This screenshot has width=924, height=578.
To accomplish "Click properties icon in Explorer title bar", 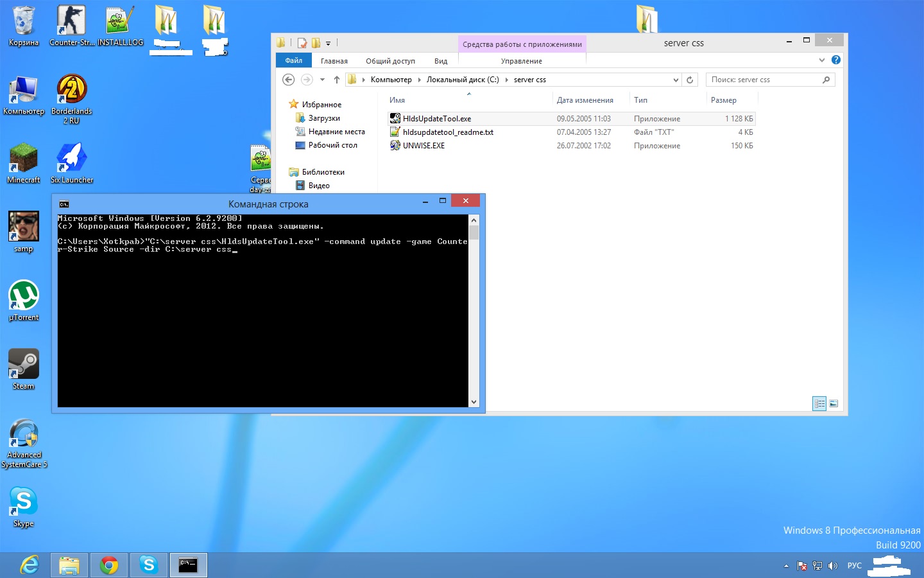I will tap(302, 43).
